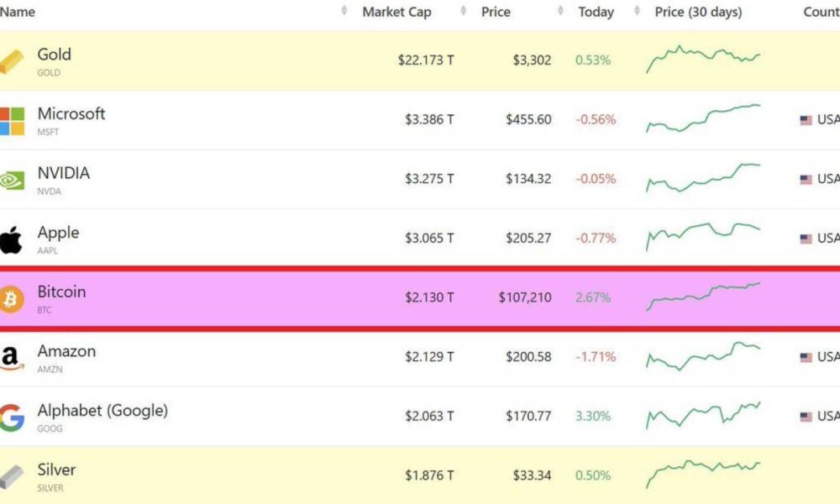Click the Name column header
840x504 pixels.
click(x=18, y=11)
